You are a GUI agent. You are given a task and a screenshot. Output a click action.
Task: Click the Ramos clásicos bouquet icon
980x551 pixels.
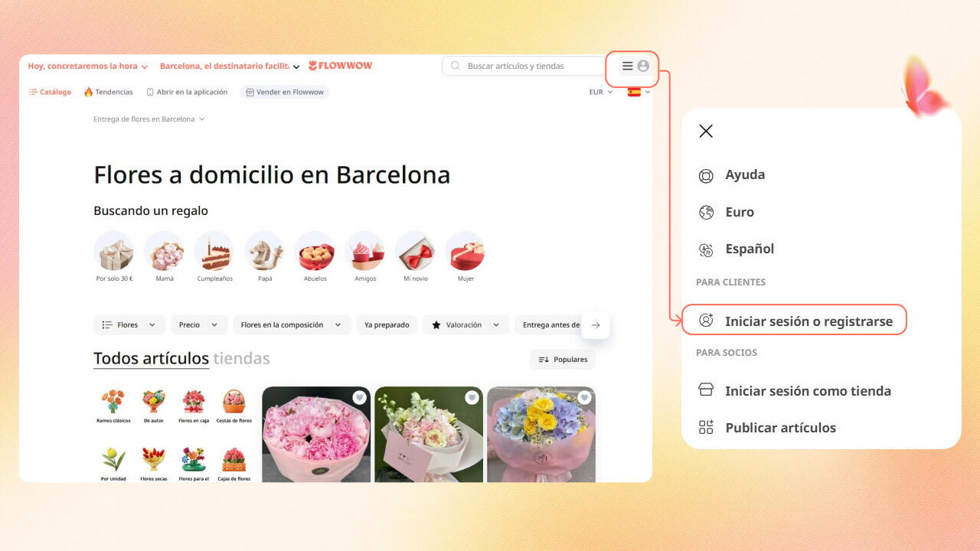click(x=113, y=401)
